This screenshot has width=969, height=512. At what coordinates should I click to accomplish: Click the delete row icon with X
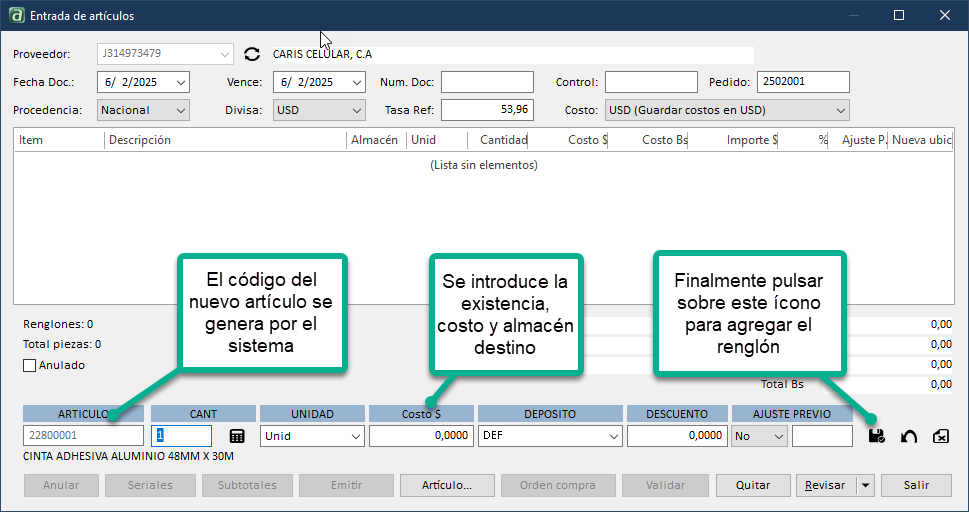(940, 436)
